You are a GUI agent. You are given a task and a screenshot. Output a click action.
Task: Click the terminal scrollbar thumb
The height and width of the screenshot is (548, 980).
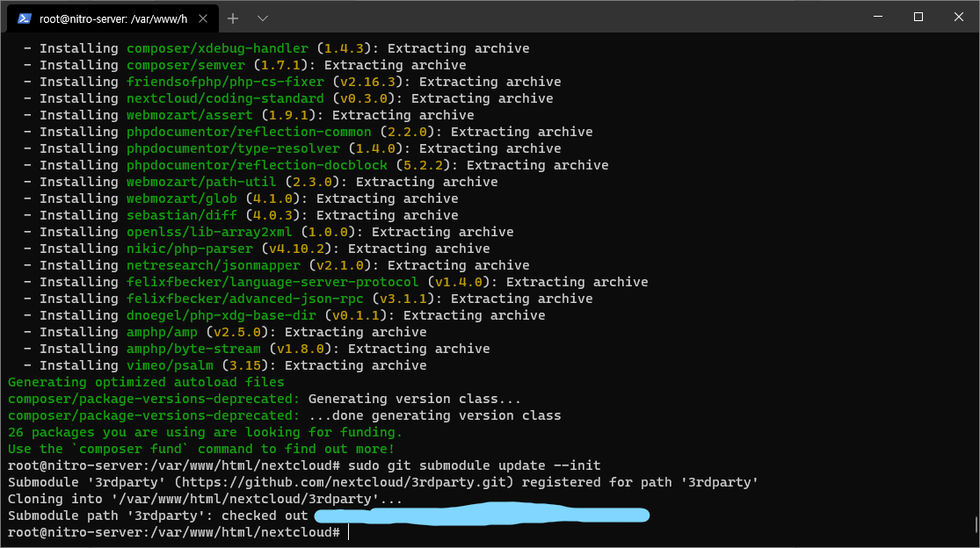tap(976, 524)
